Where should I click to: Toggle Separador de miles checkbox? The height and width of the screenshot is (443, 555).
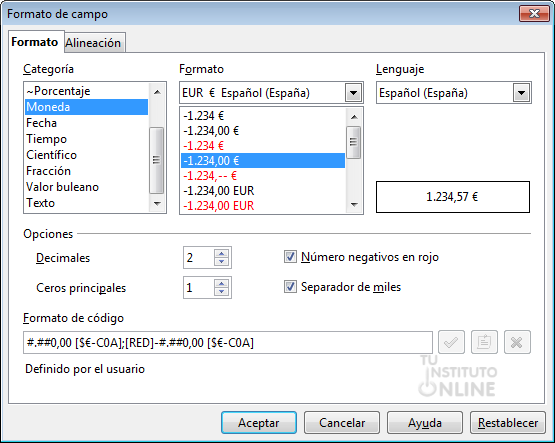290,287
